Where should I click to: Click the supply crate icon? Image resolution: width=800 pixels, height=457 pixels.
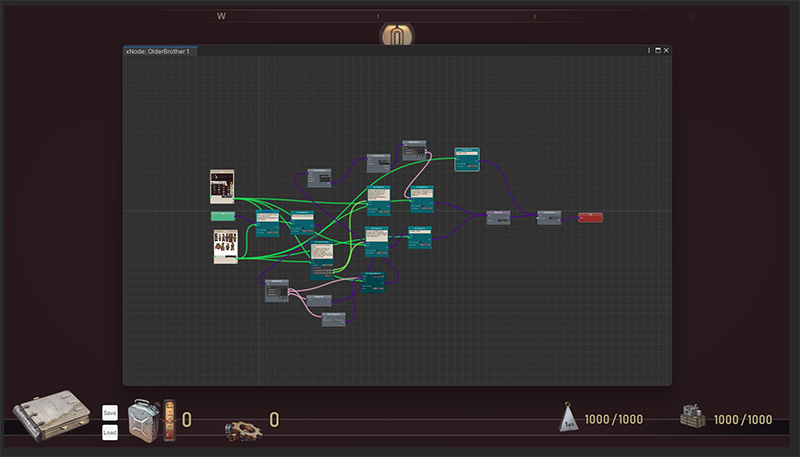[693, 416]
